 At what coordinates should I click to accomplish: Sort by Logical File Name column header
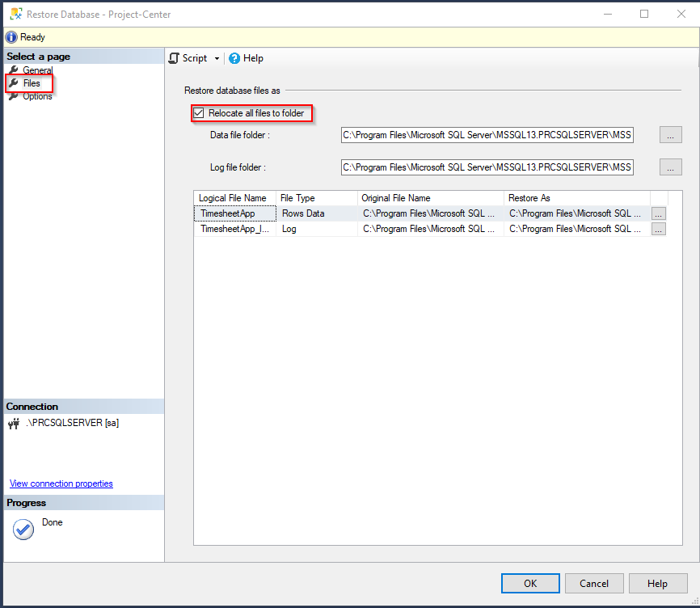(233, 198)
